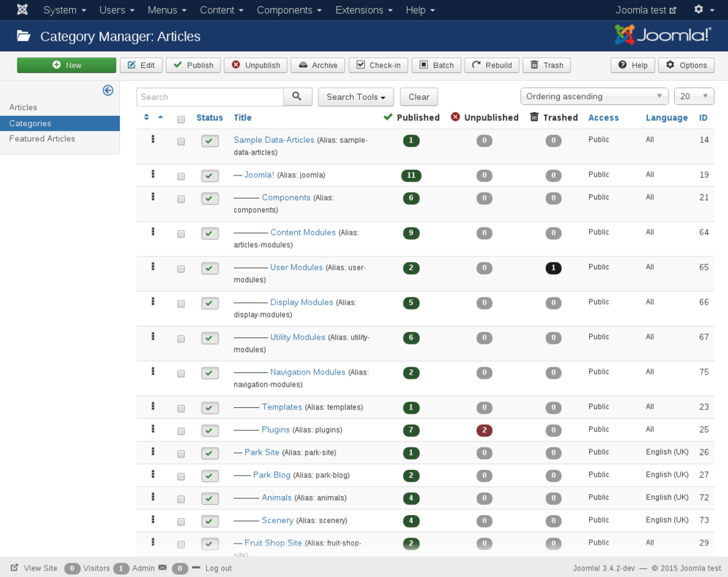Image resolution: width=728 pixels, height=577 pixels.
Task: Toggle published status of Plugins category
Action: click(210, 431)
